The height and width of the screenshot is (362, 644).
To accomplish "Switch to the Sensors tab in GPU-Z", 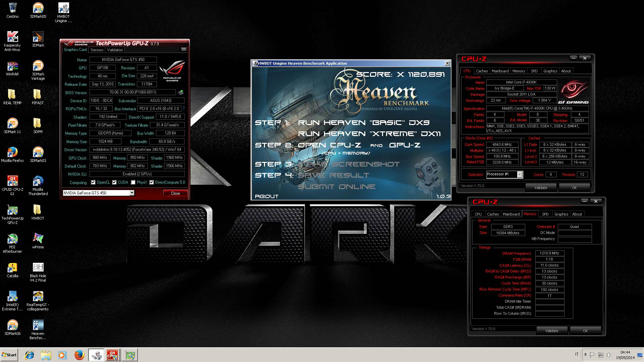I will (x=97, y=50).
